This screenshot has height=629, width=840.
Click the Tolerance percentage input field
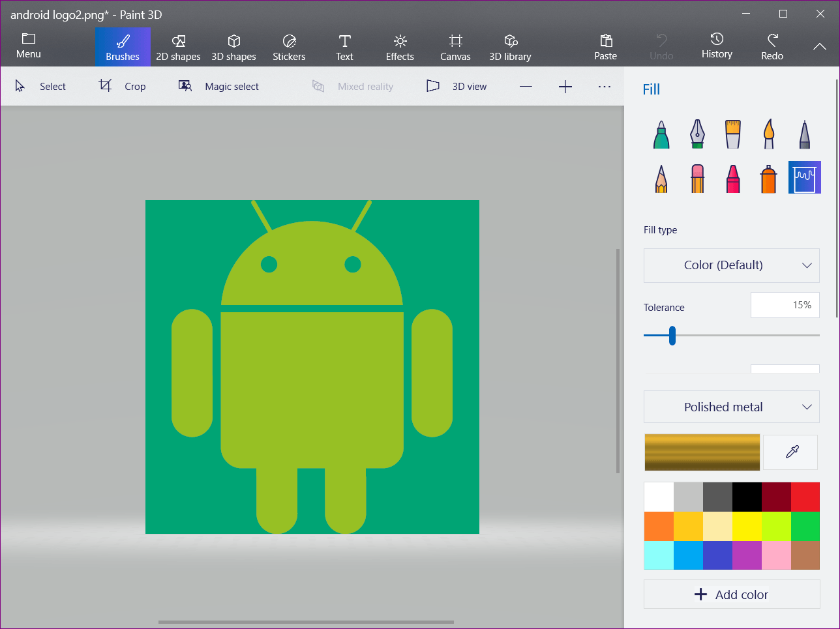point(785,305)
